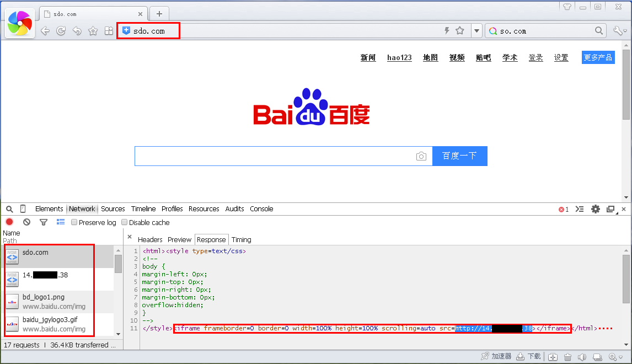Open the wrench tools dropdown menu
This screenshot has height=364, width=632.
(620, 31)
